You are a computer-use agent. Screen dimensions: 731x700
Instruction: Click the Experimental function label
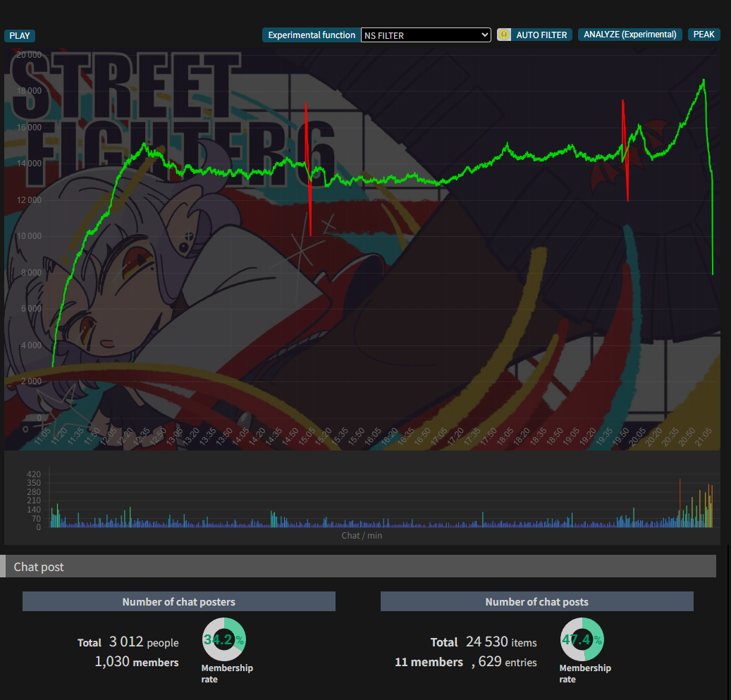click(x=312, y=35)
